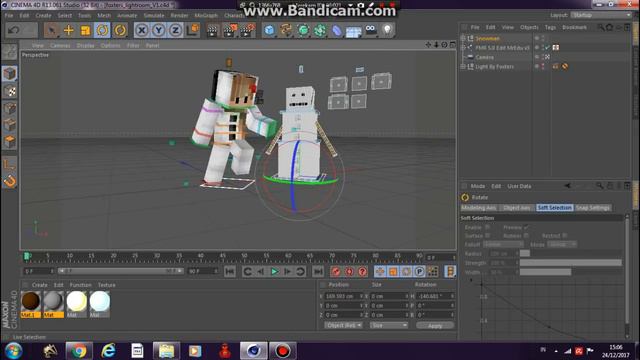The width and height of the screenshot is (640, 360).
Task: Activate the Move tool (yellow cross)
Action: pyautogui.click(x=69, y=30)
